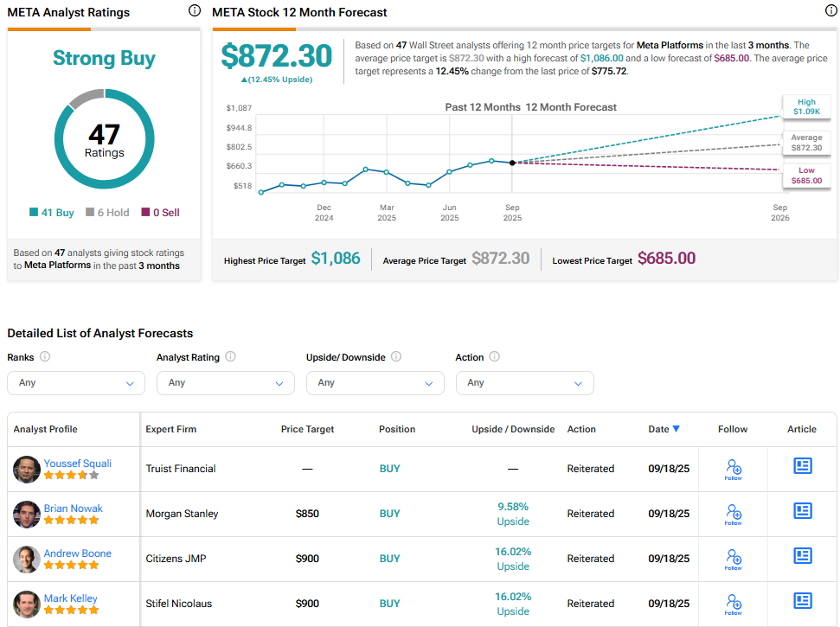Screen dimensions: 840x627
Task: Follow analyst Youssef Squali
Action: point(734,469)
